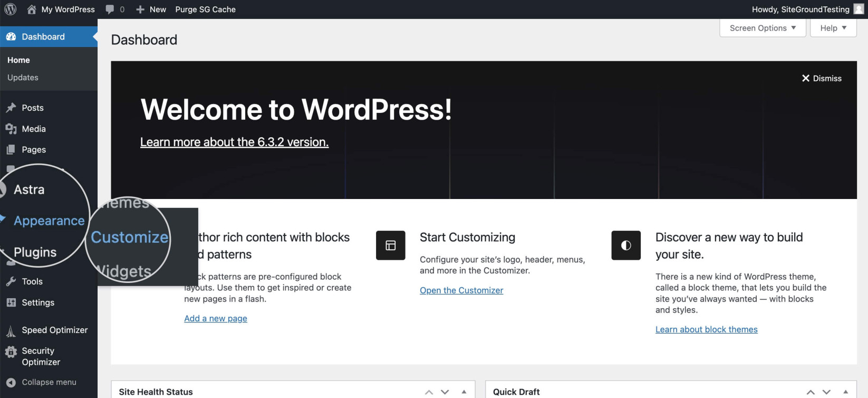Click the X icon beside Dismiss
Image resolution: width=868 pixels, height=398 pixels.
point(806,78)
